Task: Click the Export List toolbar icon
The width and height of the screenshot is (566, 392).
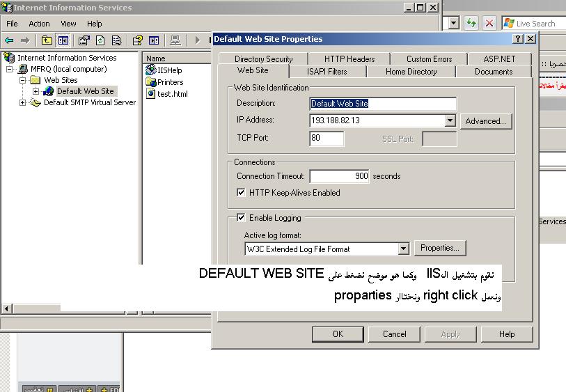Action: pos(117,40)
